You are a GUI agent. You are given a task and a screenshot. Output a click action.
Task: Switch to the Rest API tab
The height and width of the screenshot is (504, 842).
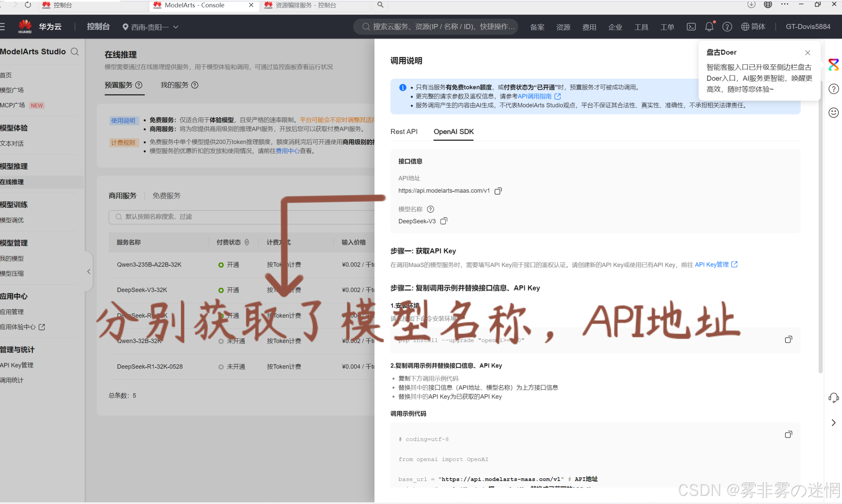click(x=403, y=132)
